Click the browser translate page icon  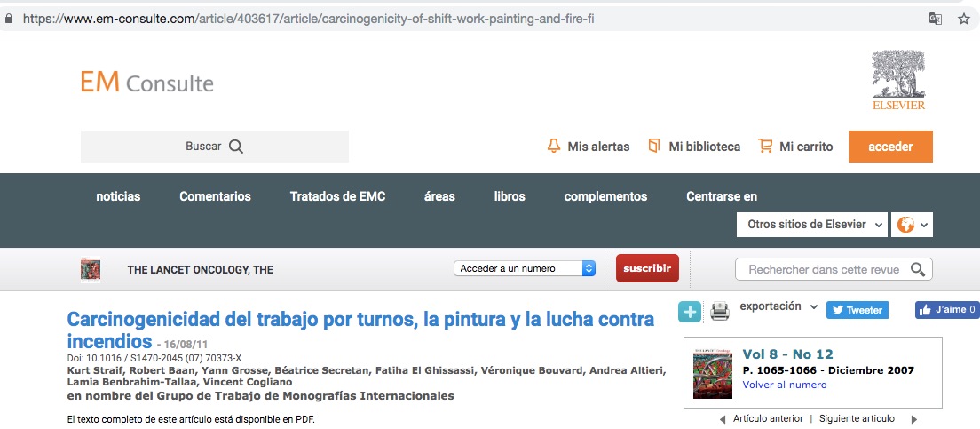pos(936,19)
